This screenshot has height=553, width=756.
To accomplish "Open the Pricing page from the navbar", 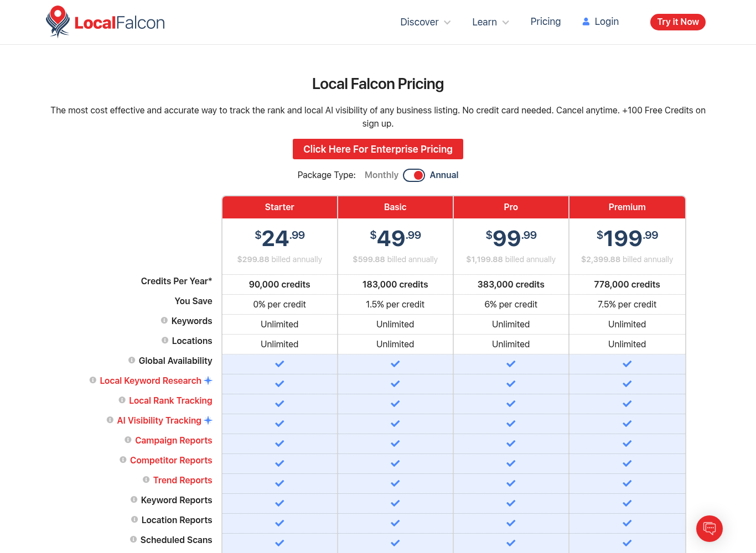I will click(x=546, y=22).
